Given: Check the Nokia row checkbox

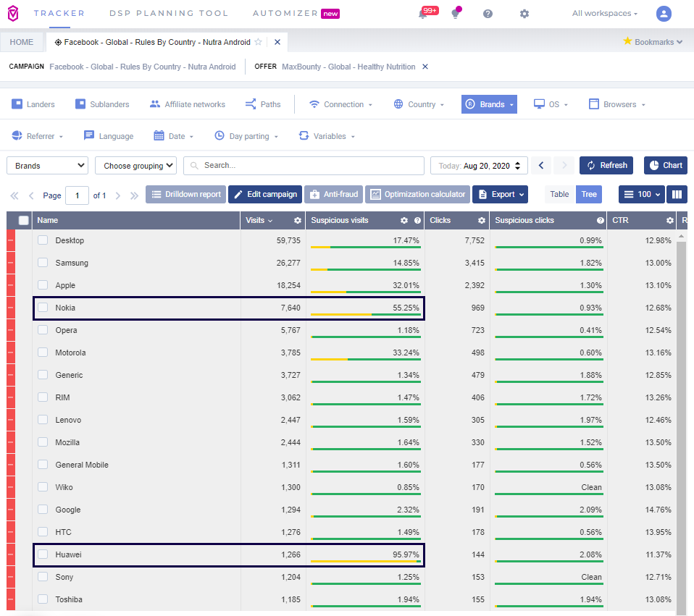Looking at the screenshot, I should [43, 308].
